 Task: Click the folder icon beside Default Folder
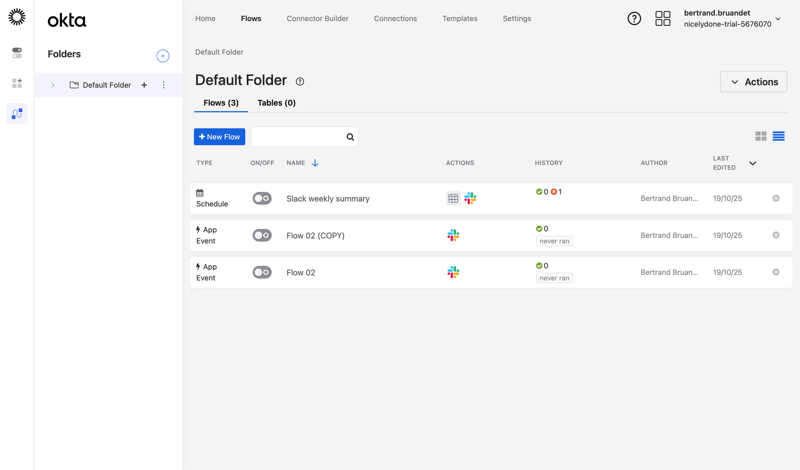coord(74,85)
